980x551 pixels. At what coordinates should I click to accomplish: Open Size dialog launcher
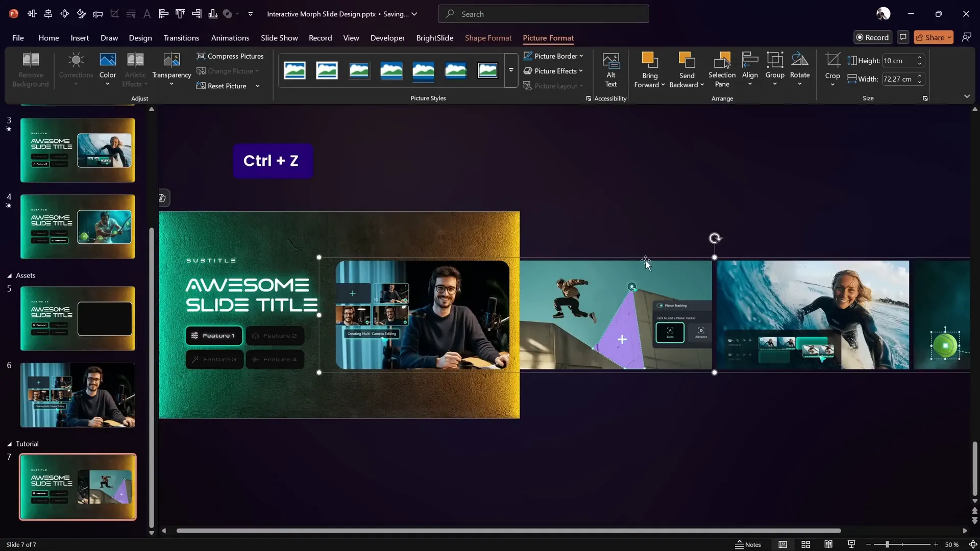click(x=925, y=98)
